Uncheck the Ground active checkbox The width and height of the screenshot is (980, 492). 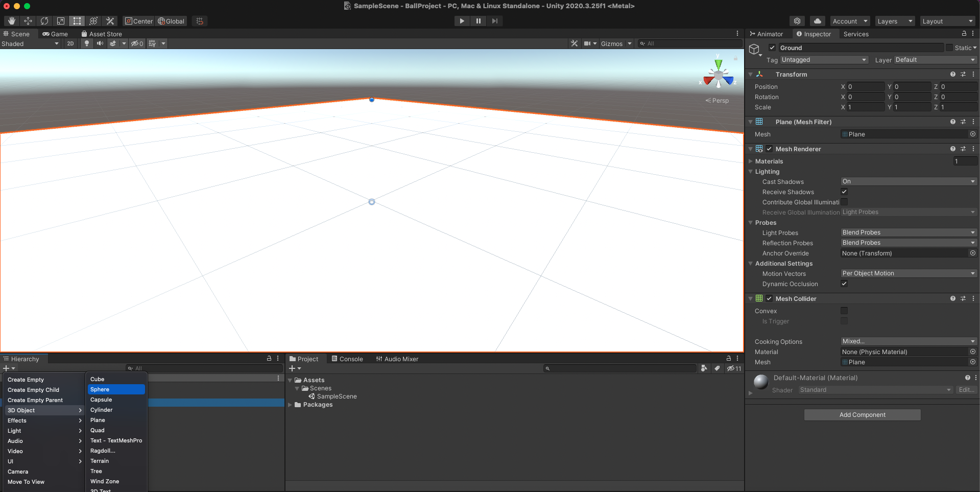pos(772,48)
